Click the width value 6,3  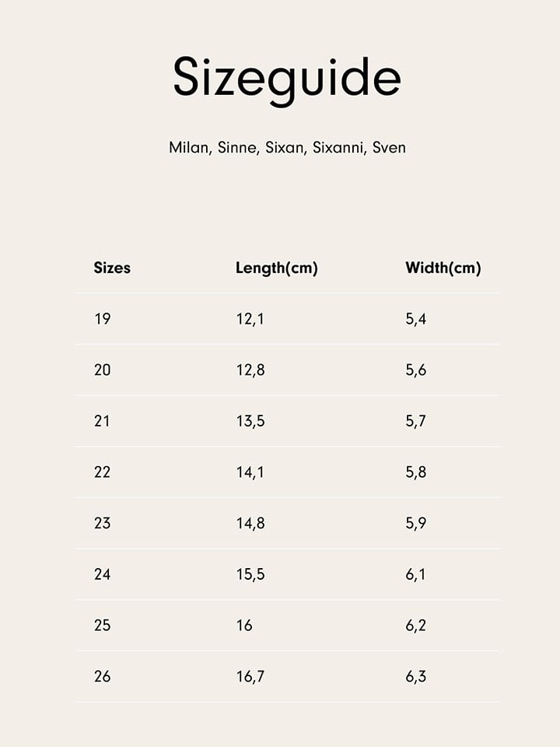click(415, 676)
